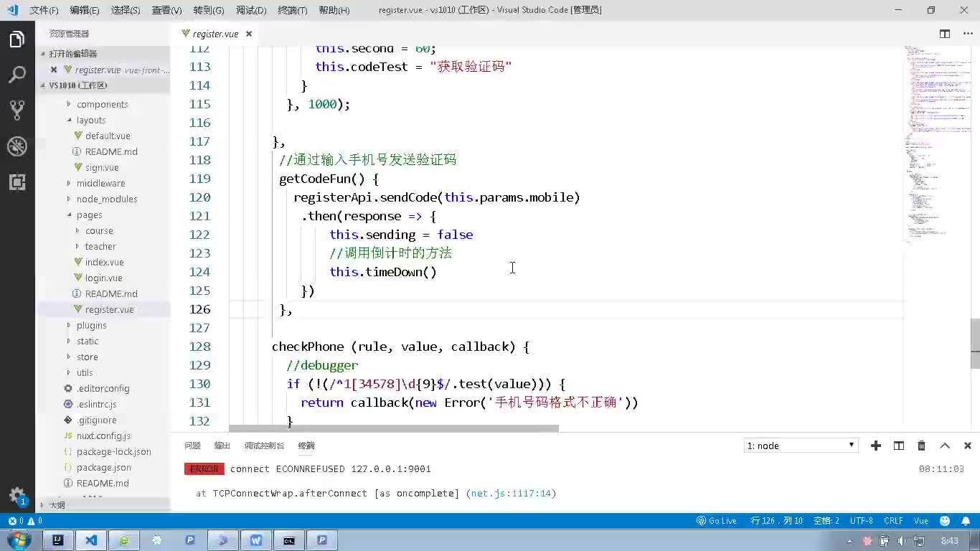Switch to the 问题 panel tab
Image resolution: width=980 pixels, height=551 pixels.
coord(192,446)
